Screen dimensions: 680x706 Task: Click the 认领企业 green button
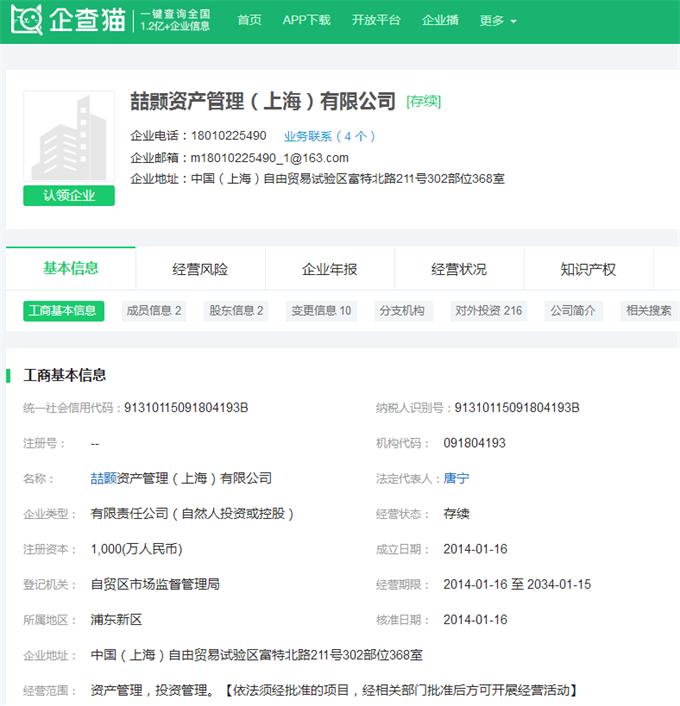[x=69, y=195]
